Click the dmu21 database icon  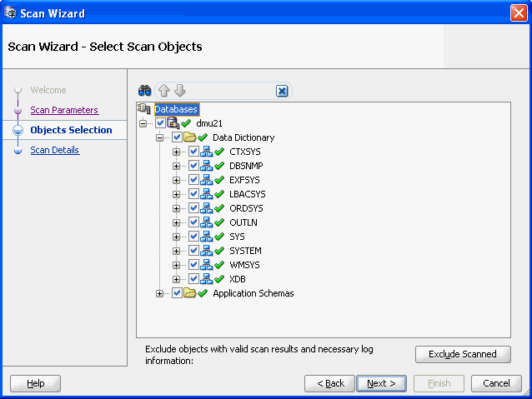[x=173, y=123]
